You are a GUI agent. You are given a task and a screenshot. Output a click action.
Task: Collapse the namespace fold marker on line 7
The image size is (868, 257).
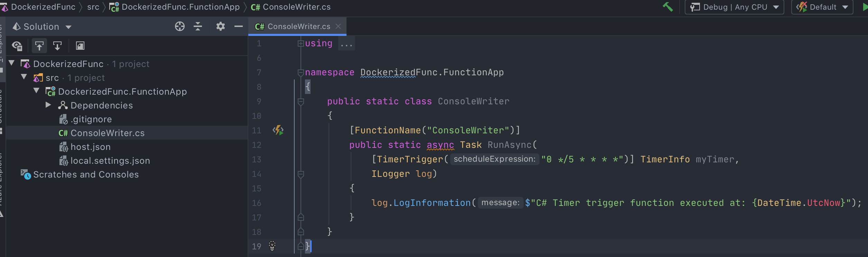click(301, 73)
